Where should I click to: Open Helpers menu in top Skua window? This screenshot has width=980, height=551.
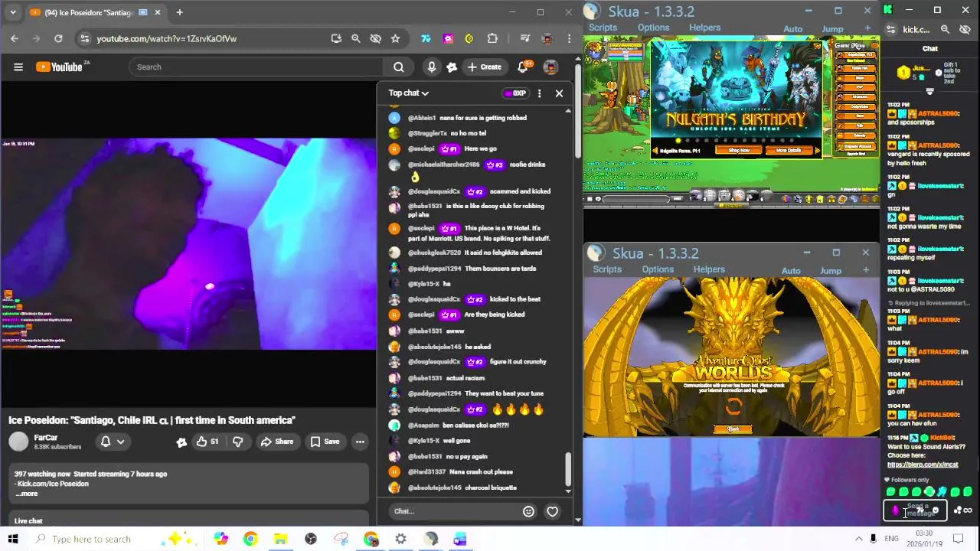click(704, 28)
